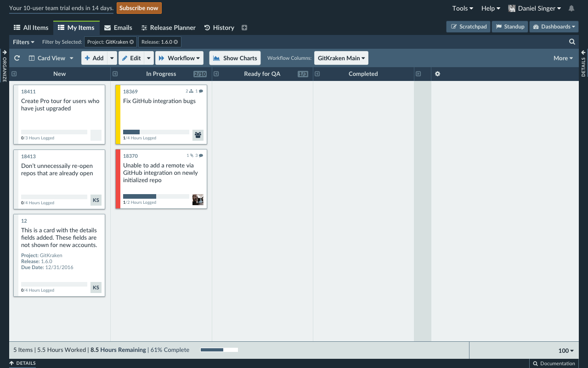Click Show Charts button
588x368 pixels.
tap(235, 58)
